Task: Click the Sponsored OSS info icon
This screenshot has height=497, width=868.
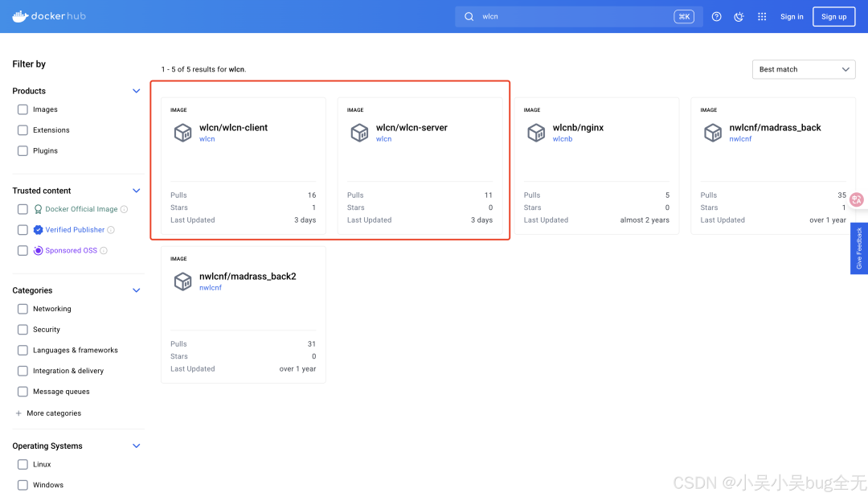Action: [x=104, y=250]
